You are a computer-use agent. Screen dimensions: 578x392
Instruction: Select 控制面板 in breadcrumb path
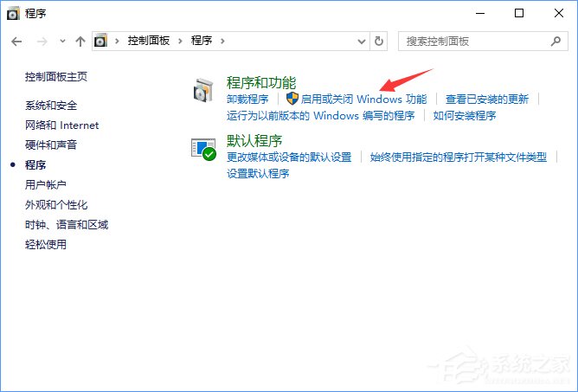(x=149, y=40)
